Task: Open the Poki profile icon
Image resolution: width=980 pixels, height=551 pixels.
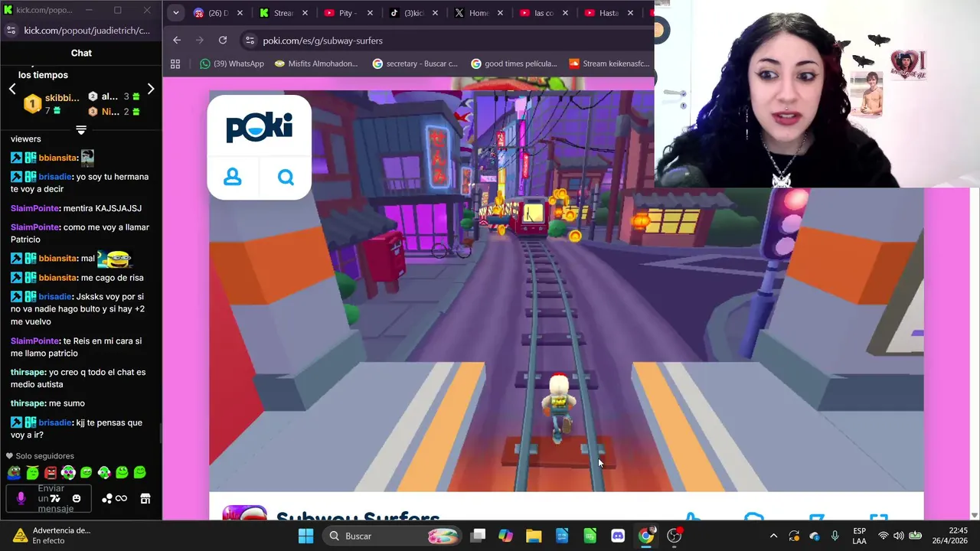Action: [233, 177]
